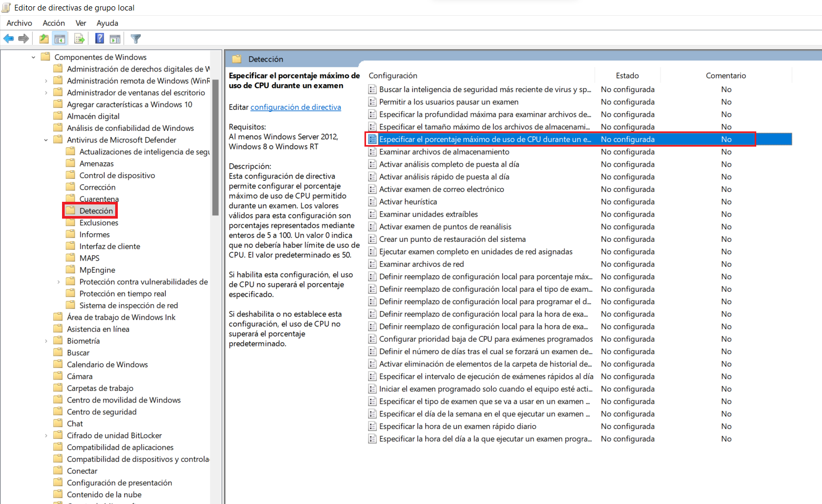The image size is (822, 504).
Task: Collapse the Componentes de Windows node
Action: pos(33,57)
